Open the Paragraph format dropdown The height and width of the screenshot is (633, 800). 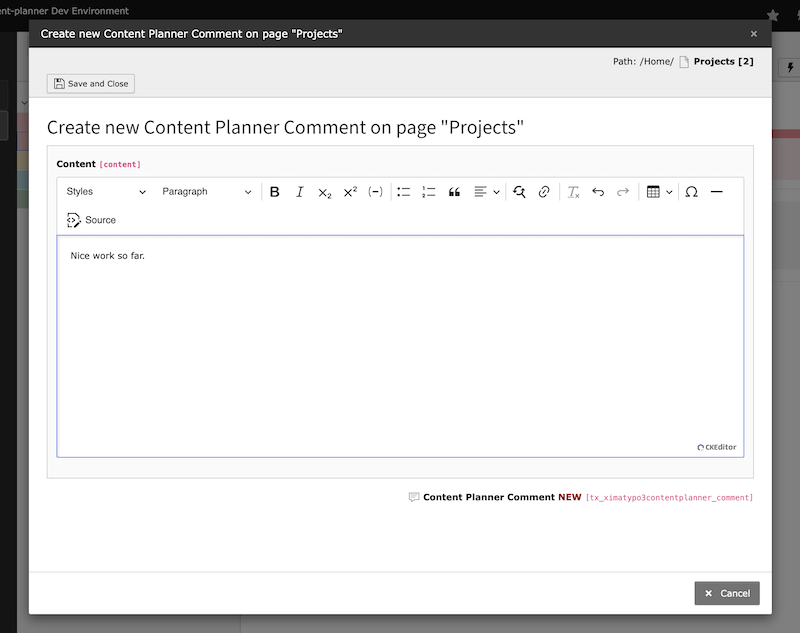coord(207,191)
